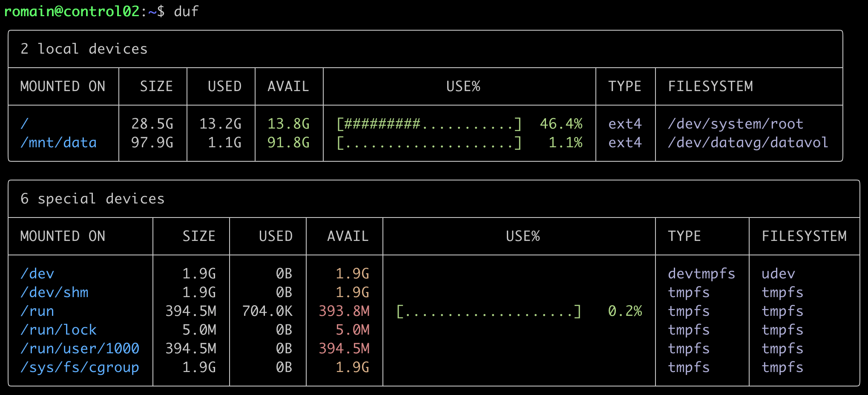Click the 46.4% usage percentage
Image resolution: width=868 pixels, height=395 pixels.
click(561, 124)
